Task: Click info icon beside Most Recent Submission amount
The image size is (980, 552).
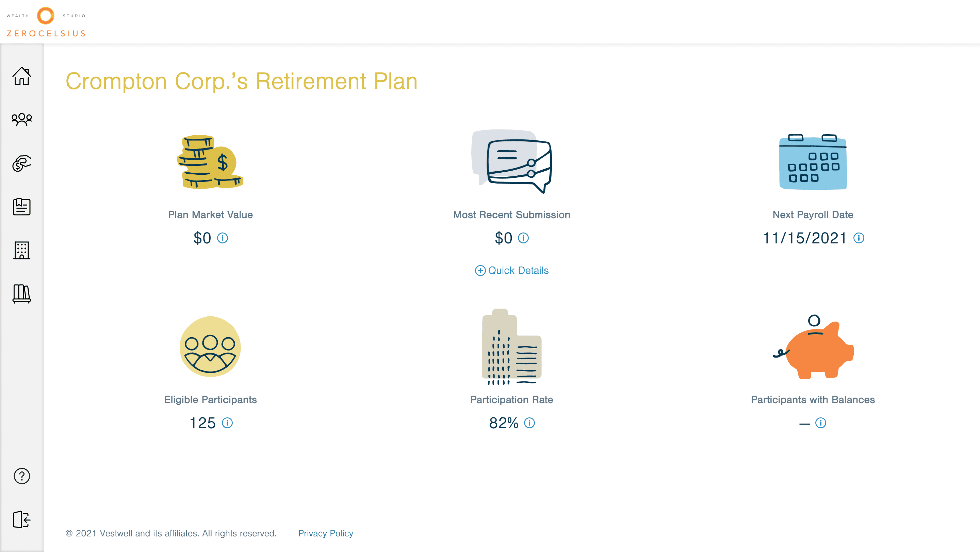Action: click(x=523, y=238)
